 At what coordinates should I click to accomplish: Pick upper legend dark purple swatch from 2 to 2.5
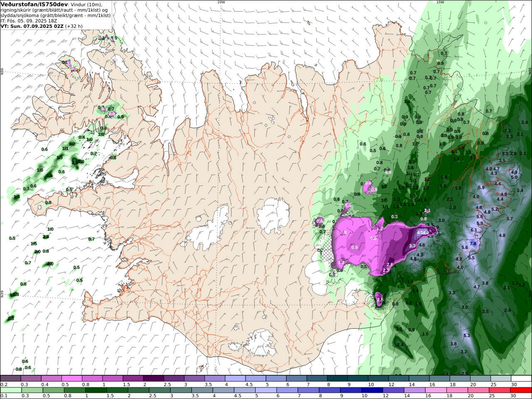[x=153, y=378]
